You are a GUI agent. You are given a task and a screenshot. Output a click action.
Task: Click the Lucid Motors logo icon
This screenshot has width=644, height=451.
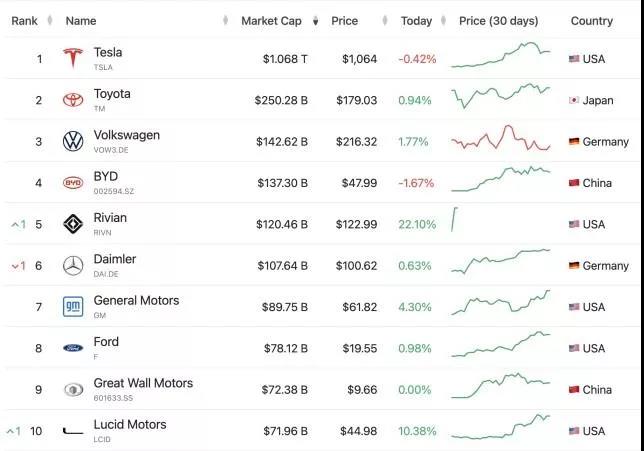click(x=73, y=431)
